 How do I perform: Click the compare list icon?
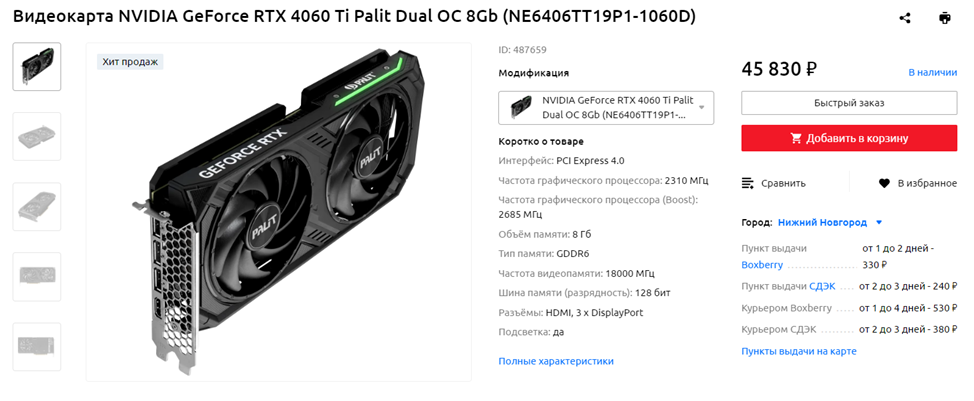click(748, 183)
